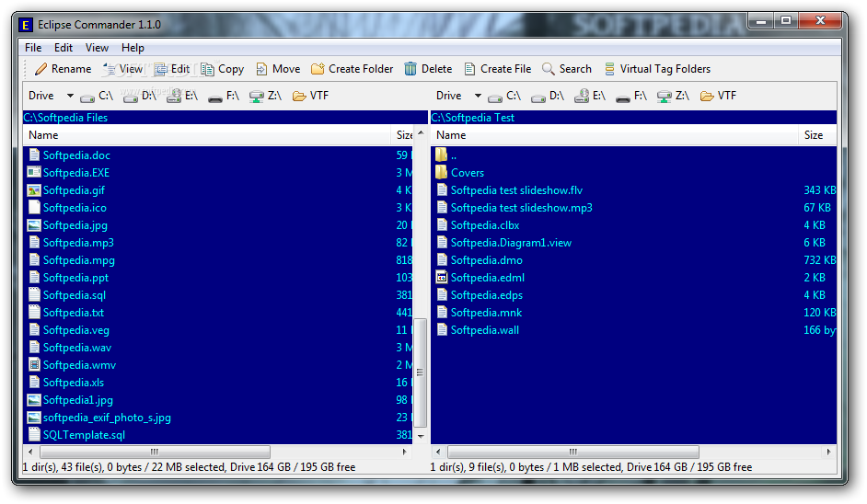Select drive F:\ in left pane

(224, 97)
